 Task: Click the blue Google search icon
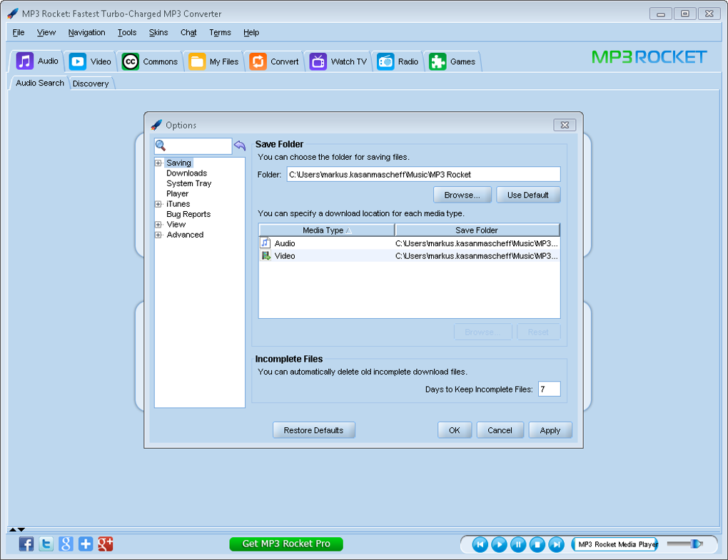(66, 544)
